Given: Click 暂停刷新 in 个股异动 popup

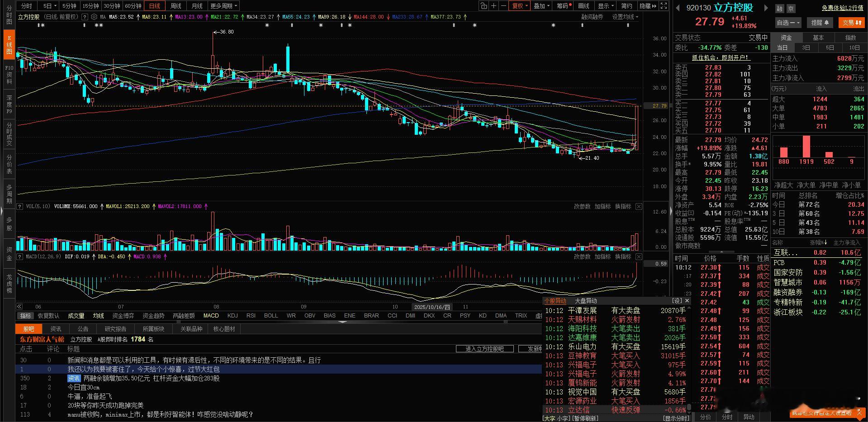Looking at the screenshot, I should pos(584,418).
